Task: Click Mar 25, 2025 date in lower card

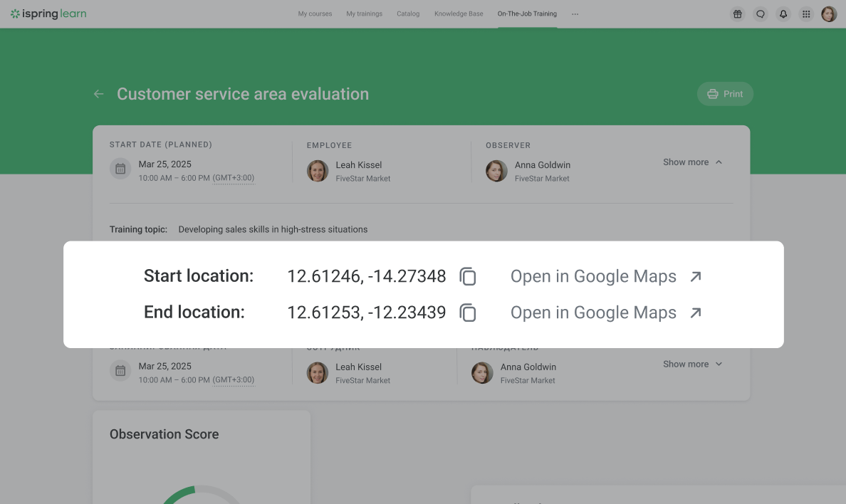Action: tap(165, 366)
